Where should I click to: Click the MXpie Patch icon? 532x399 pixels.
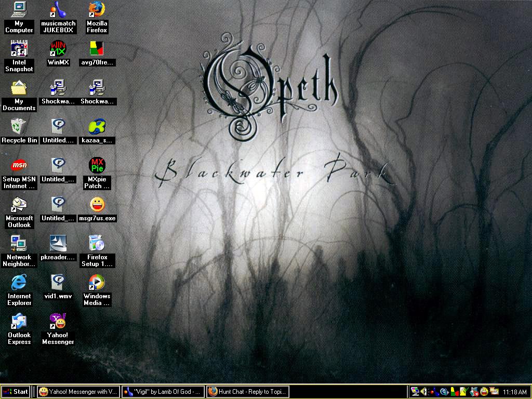point(97,166)
